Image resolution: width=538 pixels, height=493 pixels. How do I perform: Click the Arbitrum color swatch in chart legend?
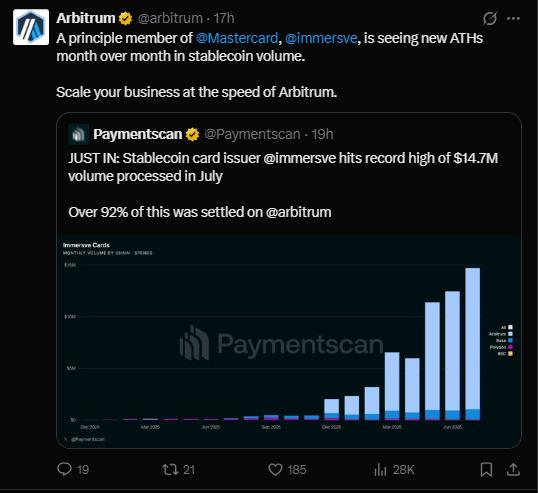click(510, 334)
